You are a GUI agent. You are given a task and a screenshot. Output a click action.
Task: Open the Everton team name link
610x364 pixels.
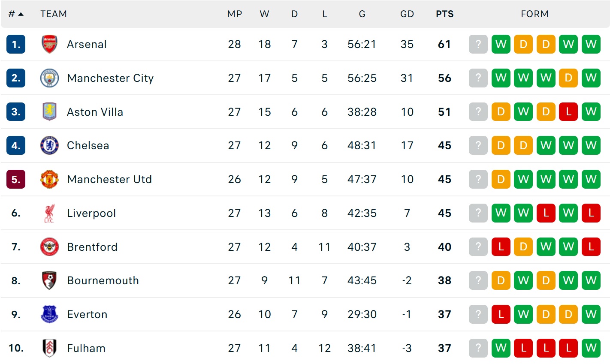[87, 314]
